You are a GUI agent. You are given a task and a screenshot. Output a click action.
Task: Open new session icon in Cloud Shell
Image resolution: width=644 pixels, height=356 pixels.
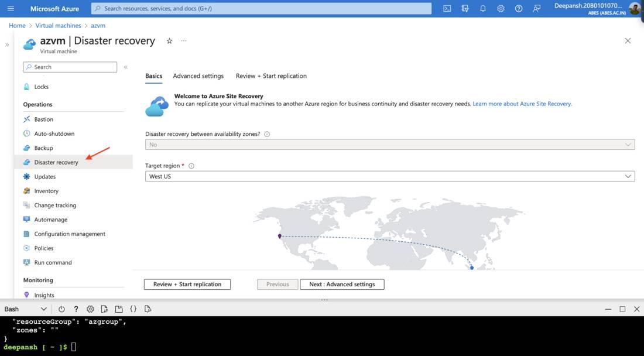(119, 309)
